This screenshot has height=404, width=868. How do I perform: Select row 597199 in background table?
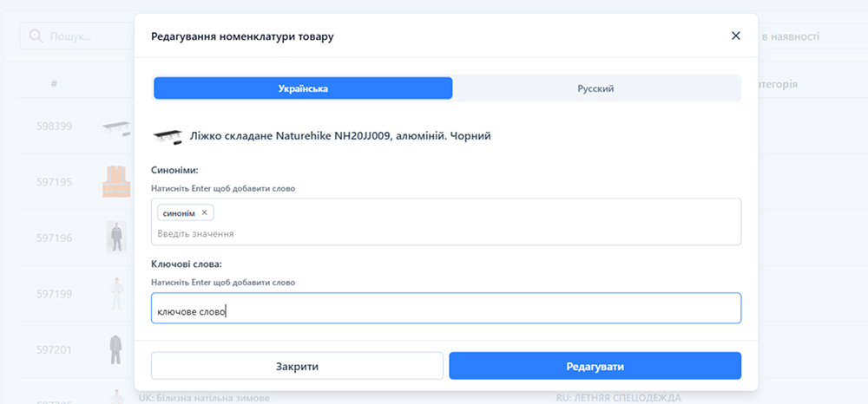54,294
